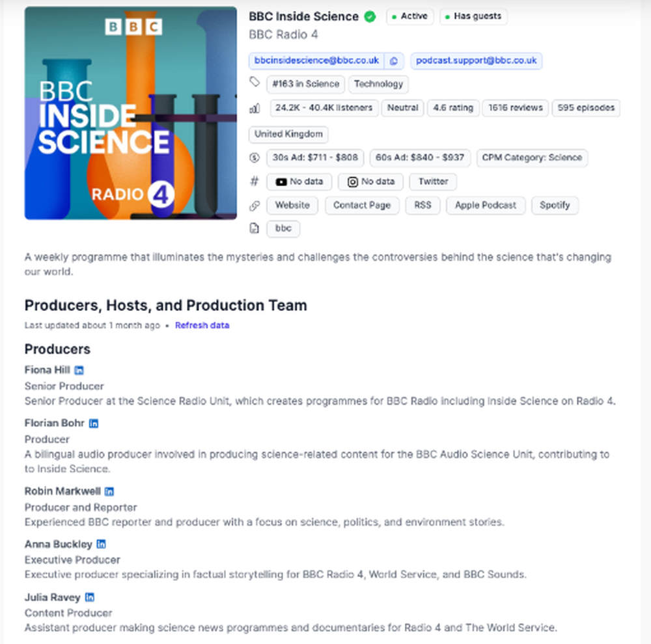Click the chain link icon beside Website
The height and width of the screenshot is (644, 651).
(x=255, y=206)
